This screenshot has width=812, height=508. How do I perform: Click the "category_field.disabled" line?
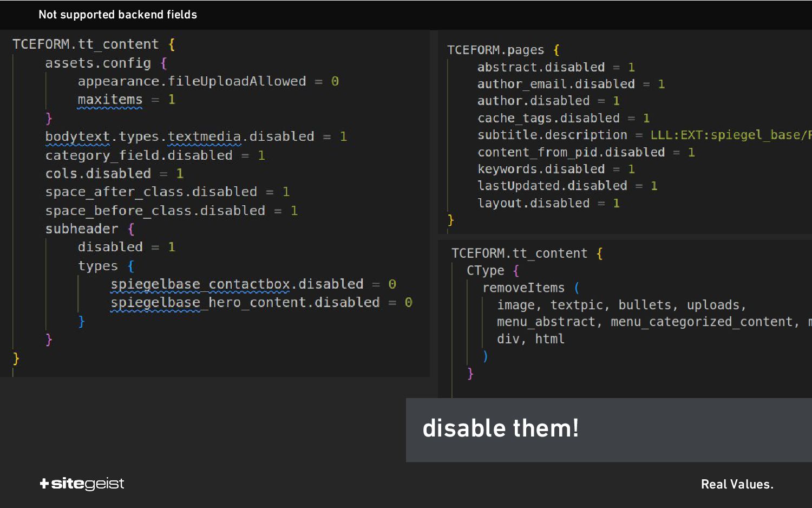pyautogui.click(x=139, y=155)
